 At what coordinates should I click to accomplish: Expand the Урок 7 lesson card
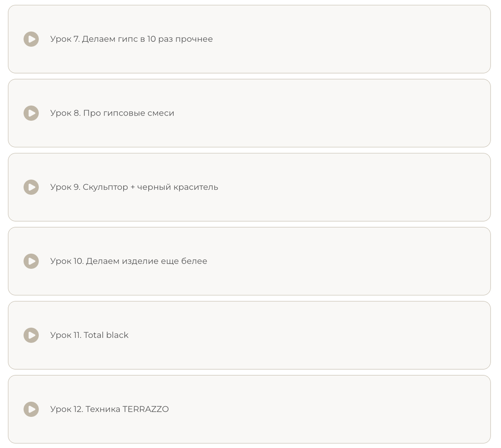(334, 39)
